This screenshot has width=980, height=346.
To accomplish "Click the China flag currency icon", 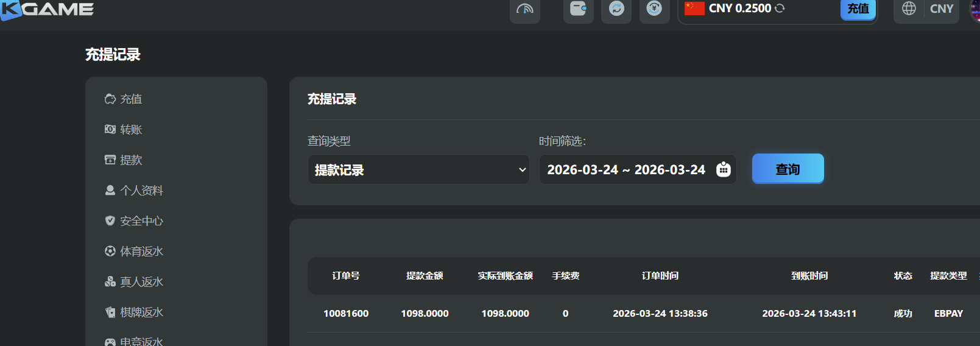I will (694, 9).
